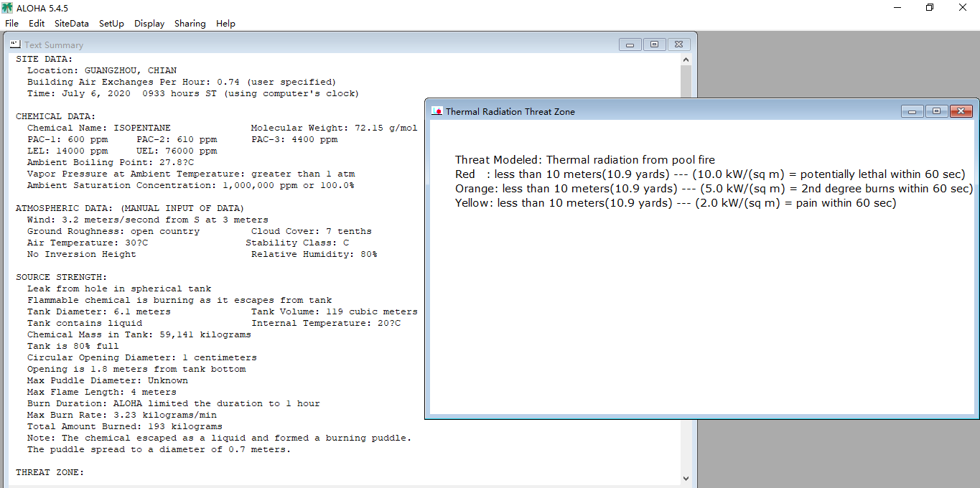Click 'Chemical Name: ISOPENTANE' text

click(x=99, y=128)
